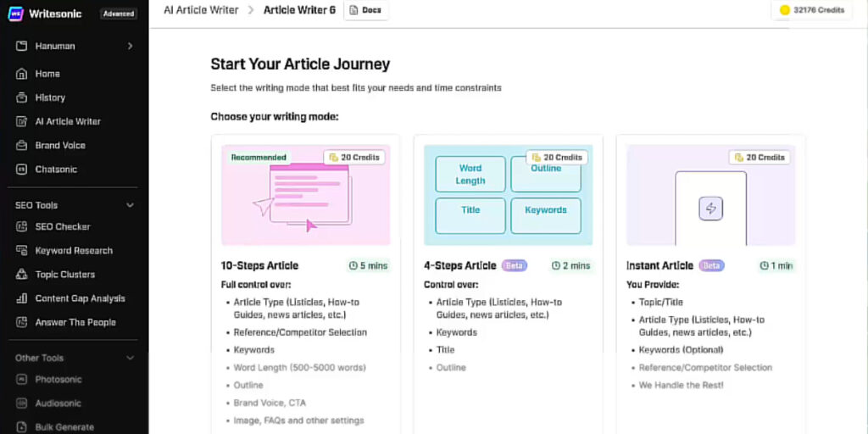Go to AI Article Writer breadcrumb

(201, 10)
